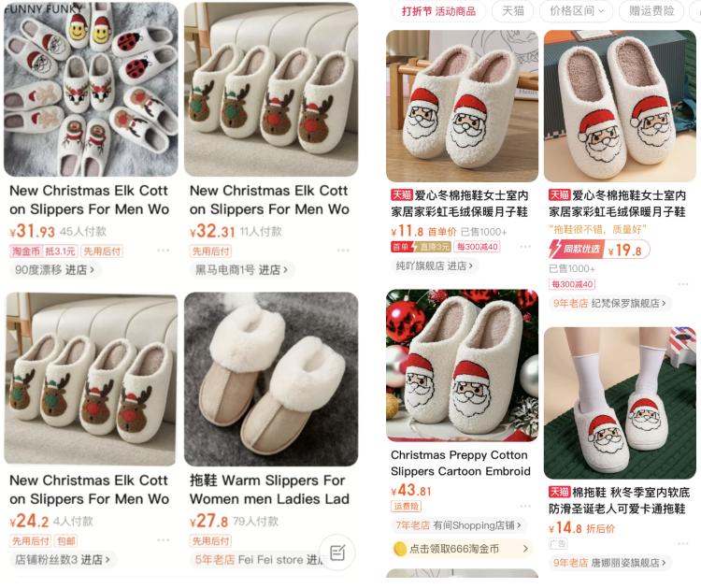Click the floating edit note icon
This screenshot has height=588, width=701.
pos(337,552)
